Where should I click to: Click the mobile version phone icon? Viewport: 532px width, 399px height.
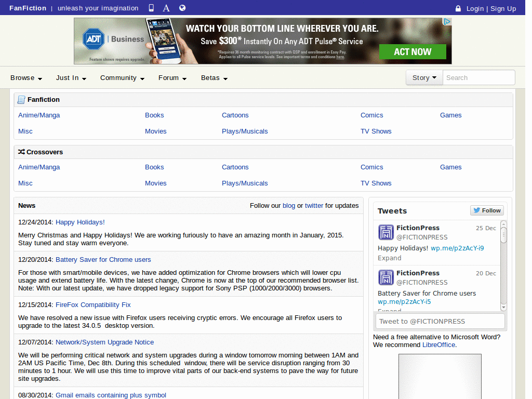click(151, 8)
